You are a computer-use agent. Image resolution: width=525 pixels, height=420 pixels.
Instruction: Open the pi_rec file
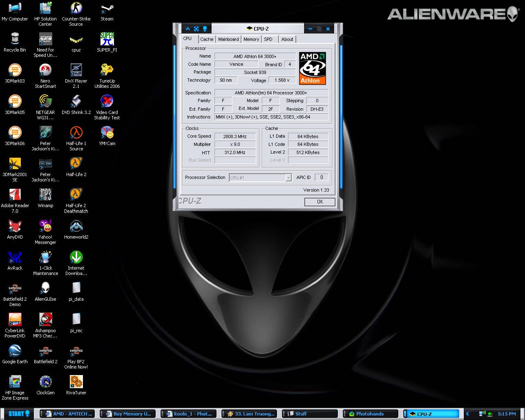pos(76,323)
